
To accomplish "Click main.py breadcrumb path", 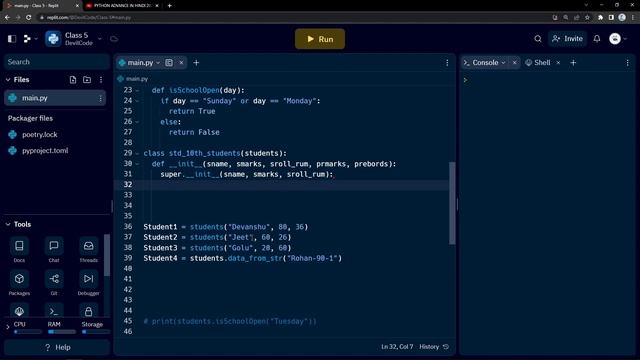I will 133,79.
